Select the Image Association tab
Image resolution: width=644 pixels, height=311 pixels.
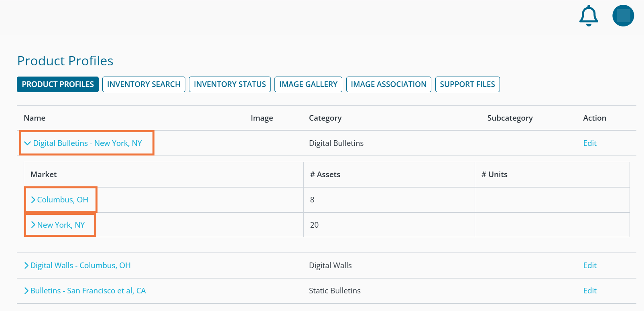tap(388, 84)
